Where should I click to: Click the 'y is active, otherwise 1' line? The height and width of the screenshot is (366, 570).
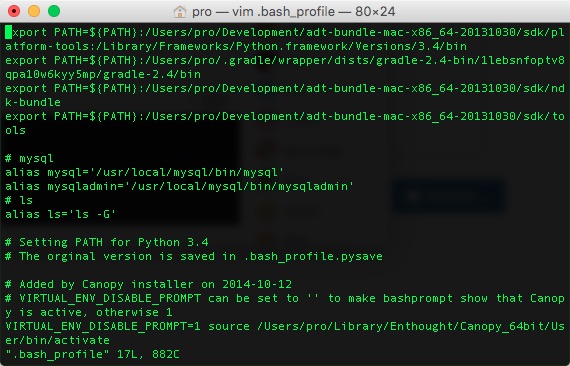(x=89, y=313)
